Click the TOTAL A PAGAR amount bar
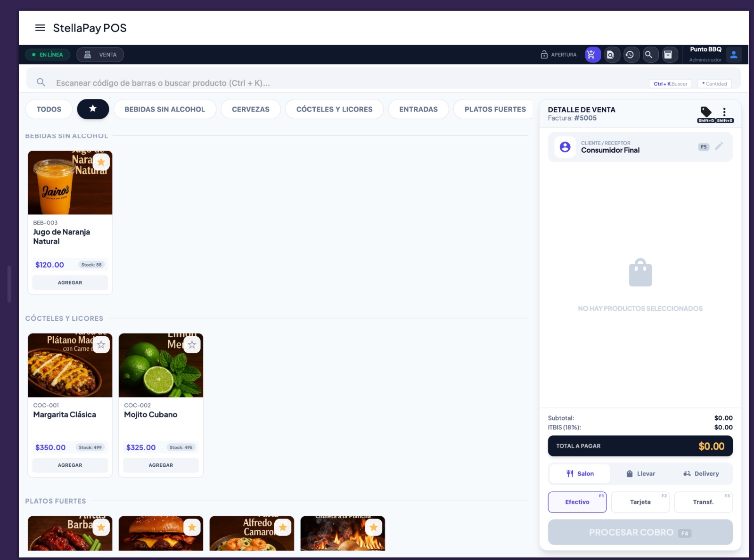The width and height of the screenshot is (754, 560). tap(640, 446)
